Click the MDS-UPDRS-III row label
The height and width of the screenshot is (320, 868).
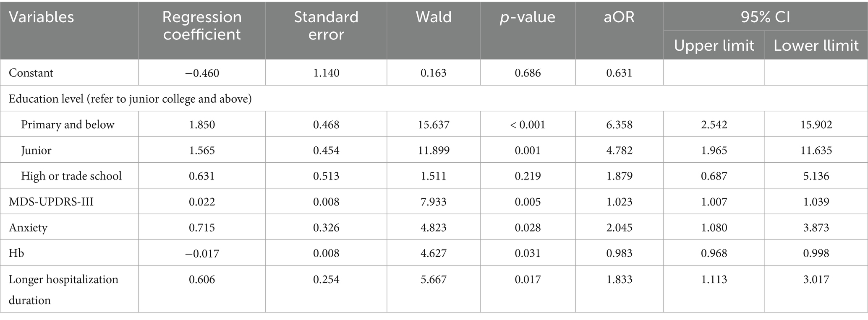[x=51, y=202]
